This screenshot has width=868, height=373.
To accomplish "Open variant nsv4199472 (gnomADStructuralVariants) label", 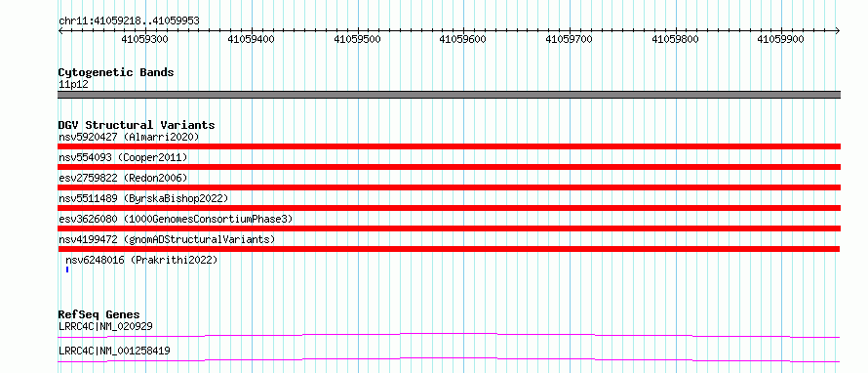I will pyautogui.click(x=167, y=239).
